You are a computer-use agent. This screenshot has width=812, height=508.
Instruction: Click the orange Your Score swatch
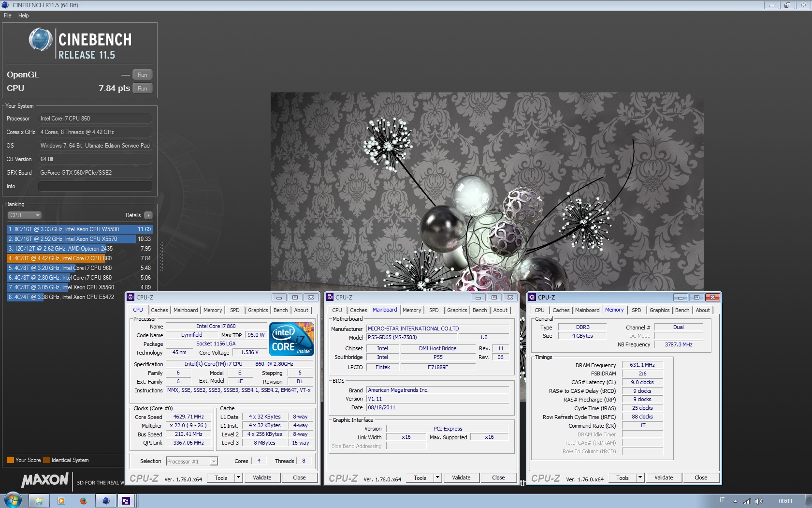[x=10, y=460]
